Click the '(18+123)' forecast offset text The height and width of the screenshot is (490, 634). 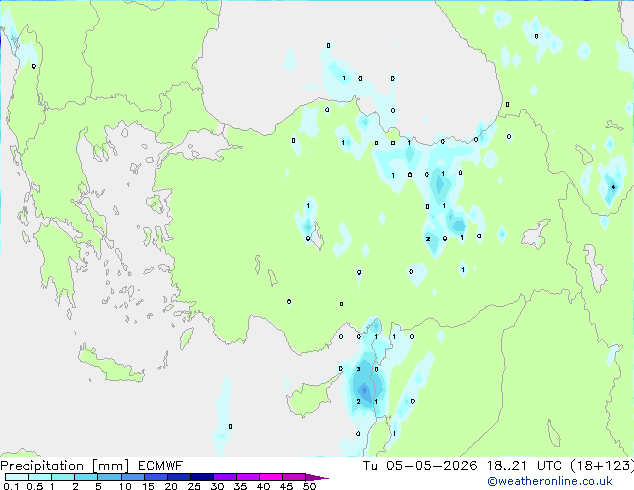coord(602,466)
